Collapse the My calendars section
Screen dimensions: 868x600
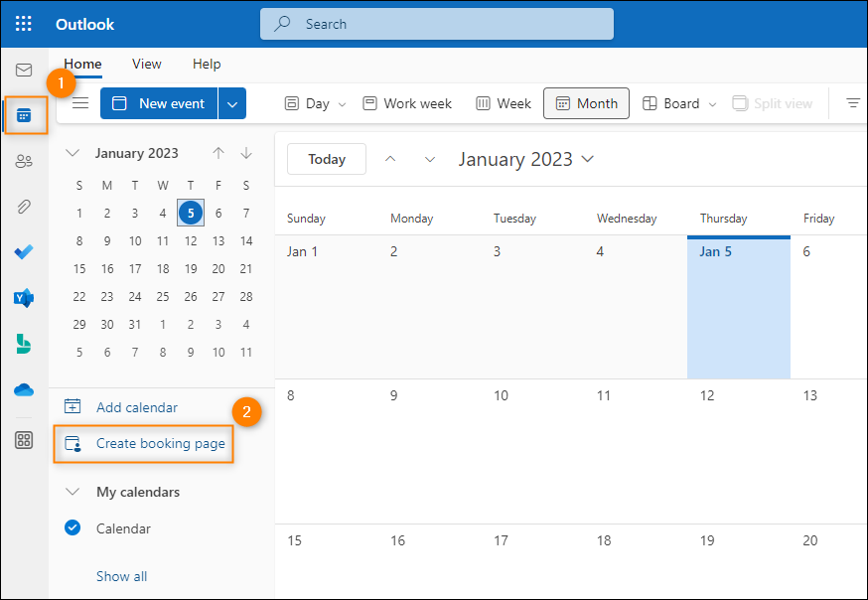[72, 492]
